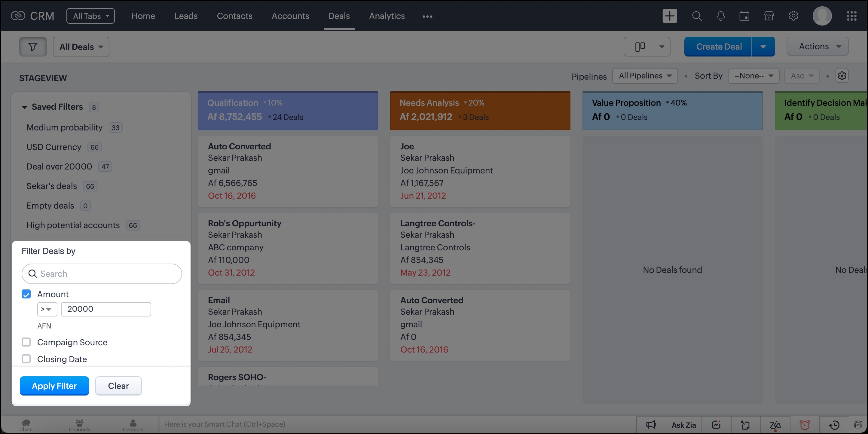Click the reminders alarm clock icon

click(805, 425)
